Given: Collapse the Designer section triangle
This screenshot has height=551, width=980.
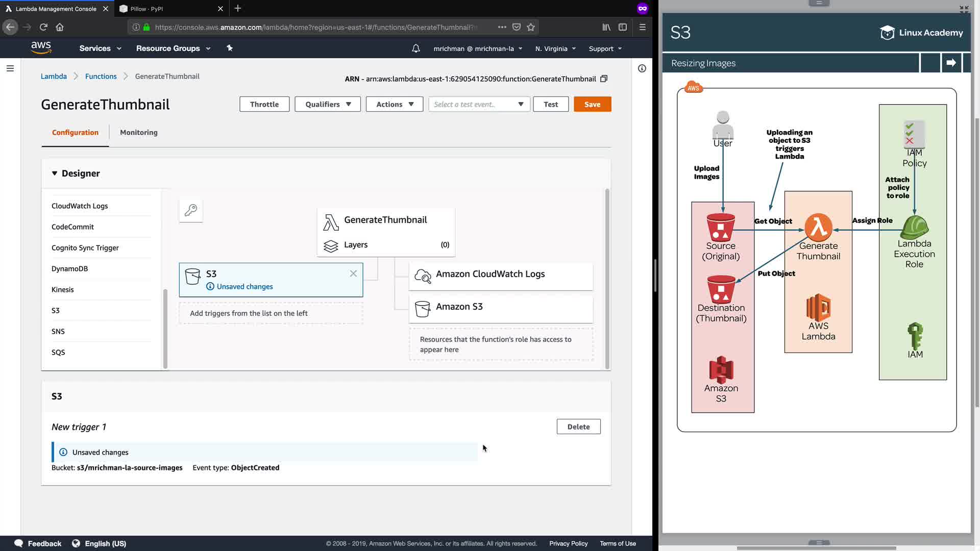Looking at the screenshot, I should click(55, 173).
